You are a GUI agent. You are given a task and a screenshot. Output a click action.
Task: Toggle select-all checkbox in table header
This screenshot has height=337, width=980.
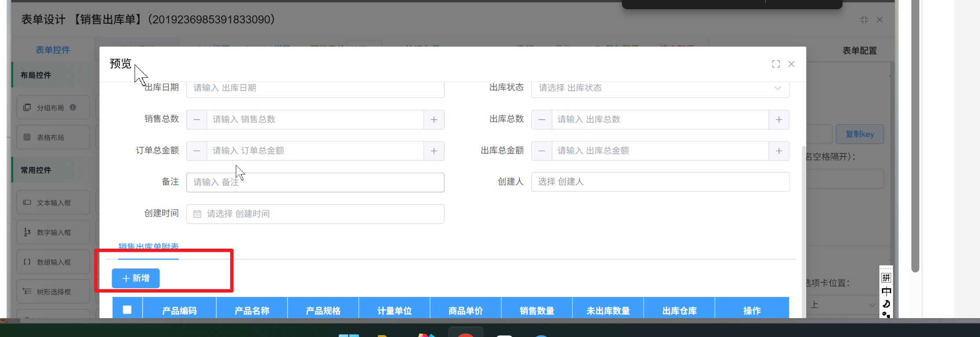point(127,310)
